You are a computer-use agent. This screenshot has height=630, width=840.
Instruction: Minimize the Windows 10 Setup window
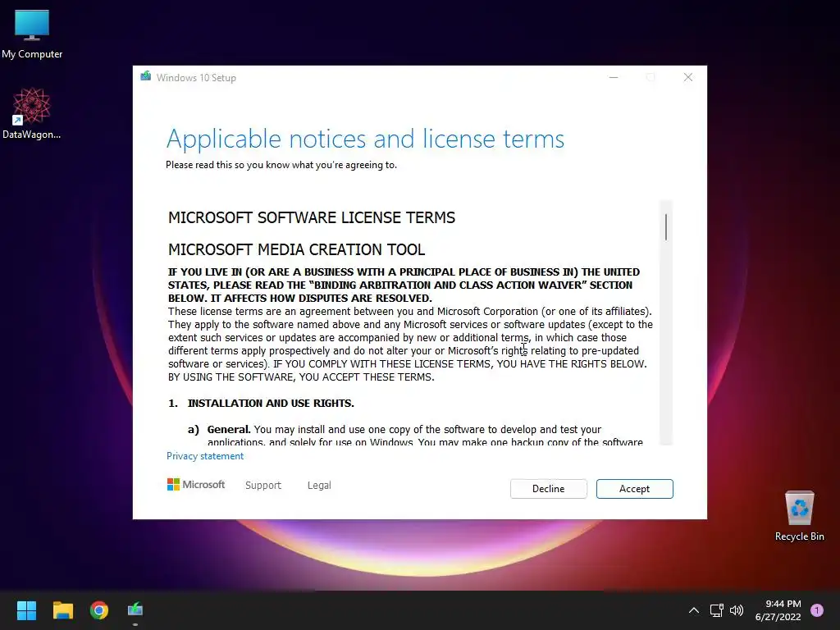(x=614, y=78)
